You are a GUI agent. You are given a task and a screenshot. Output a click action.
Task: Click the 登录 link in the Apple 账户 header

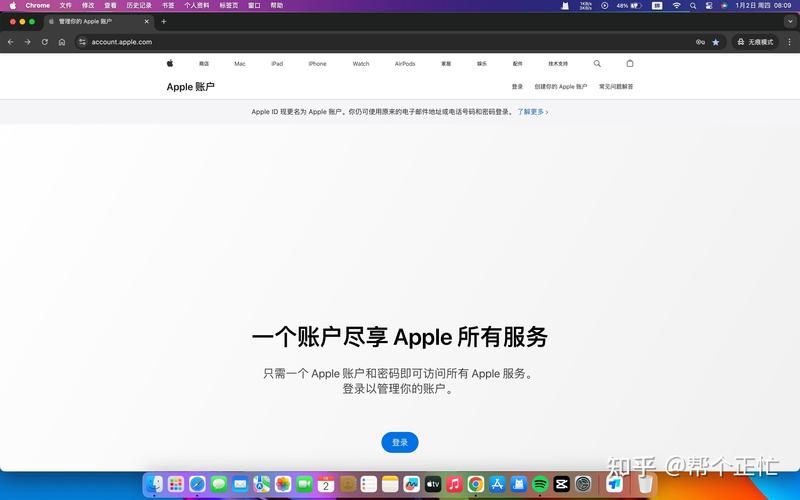pos(517,87)
